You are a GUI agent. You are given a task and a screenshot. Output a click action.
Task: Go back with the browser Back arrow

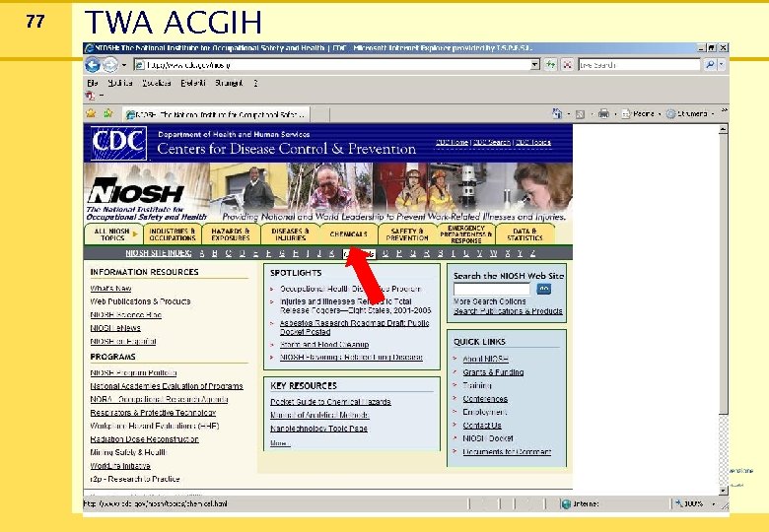point(93,65)
